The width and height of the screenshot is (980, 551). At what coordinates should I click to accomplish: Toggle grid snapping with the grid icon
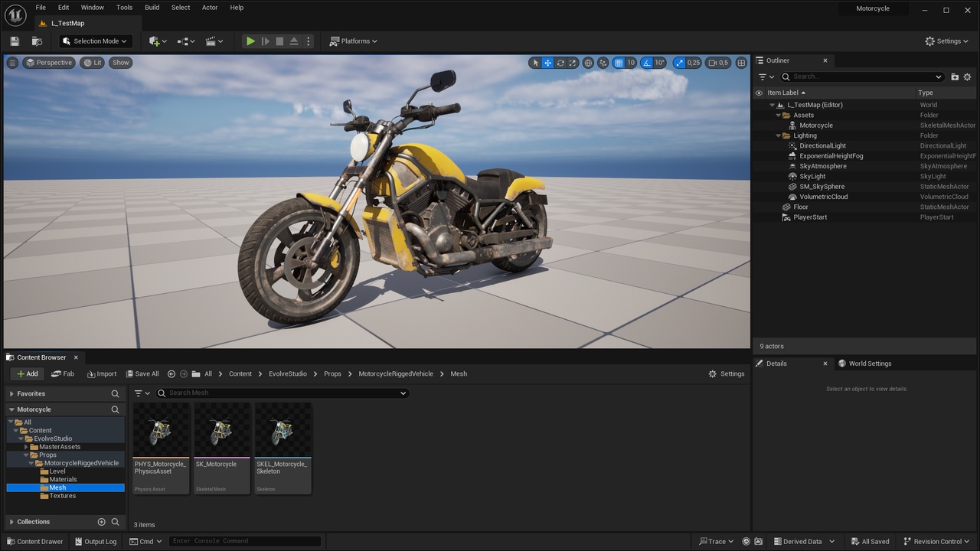619,63
